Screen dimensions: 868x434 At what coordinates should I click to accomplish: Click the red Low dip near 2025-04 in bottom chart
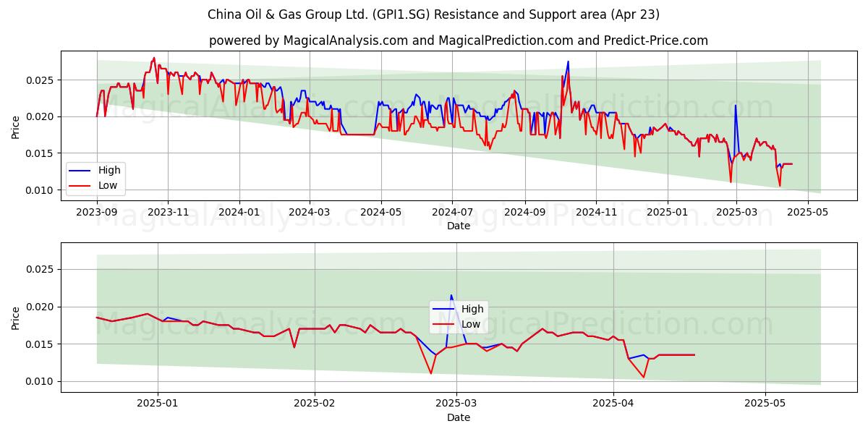[x=643, y=377]
